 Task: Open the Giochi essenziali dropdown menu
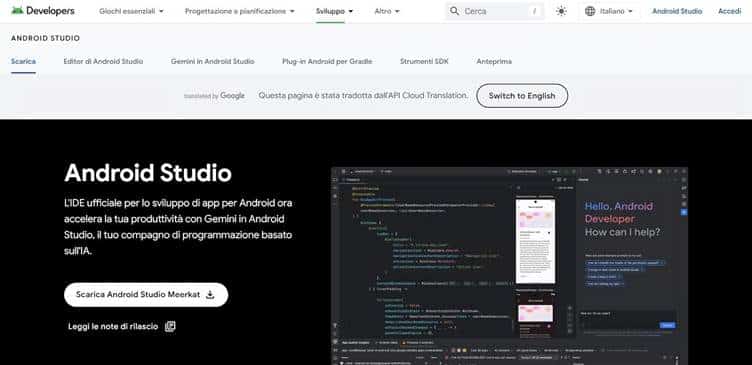tap(131, 11)
